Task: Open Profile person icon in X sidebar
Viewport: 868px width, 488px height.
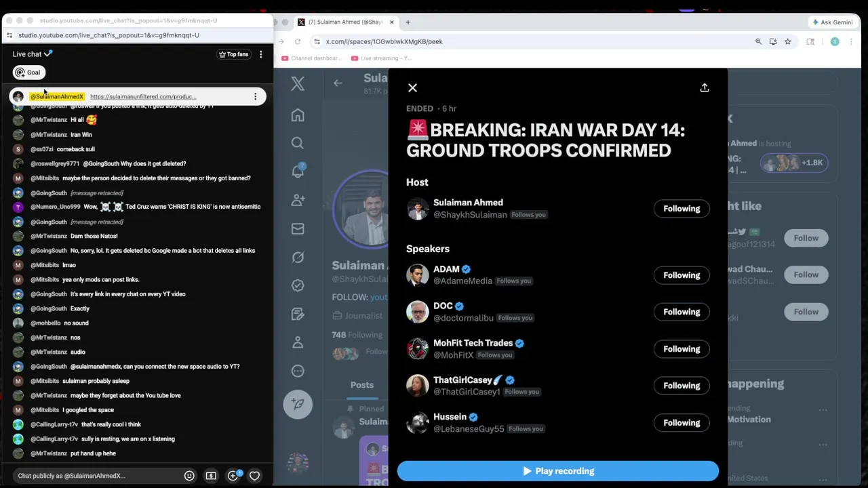Action: 298,342
